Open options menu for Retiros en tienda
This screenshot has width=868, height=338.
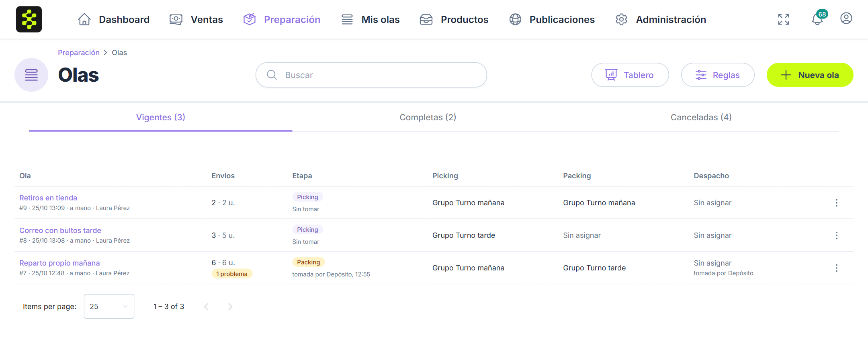point(837,203)
